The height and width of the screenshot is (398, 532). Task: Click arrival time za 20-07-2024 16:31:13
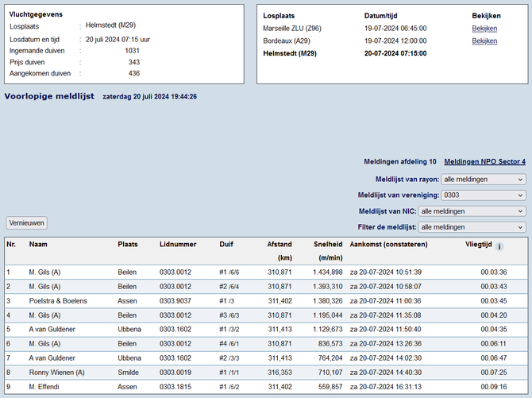point(386,387)
